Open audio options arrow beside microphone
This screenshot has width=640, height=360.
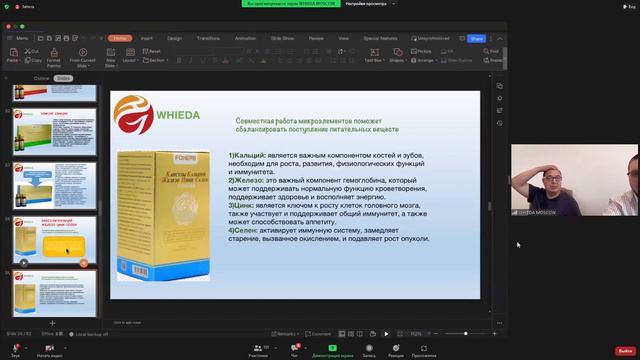pos(26,348)
